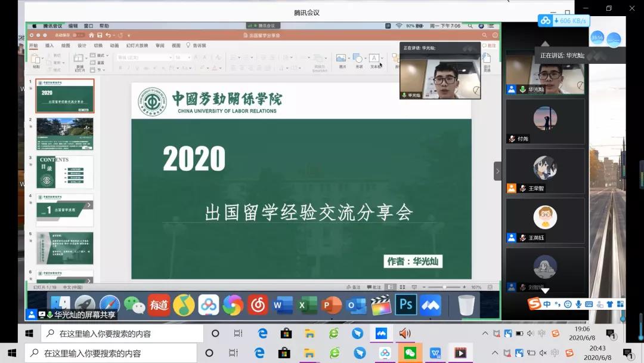Click the Sogou toolbar microphone voice icon
644x363 pixels.
(578, 304)
